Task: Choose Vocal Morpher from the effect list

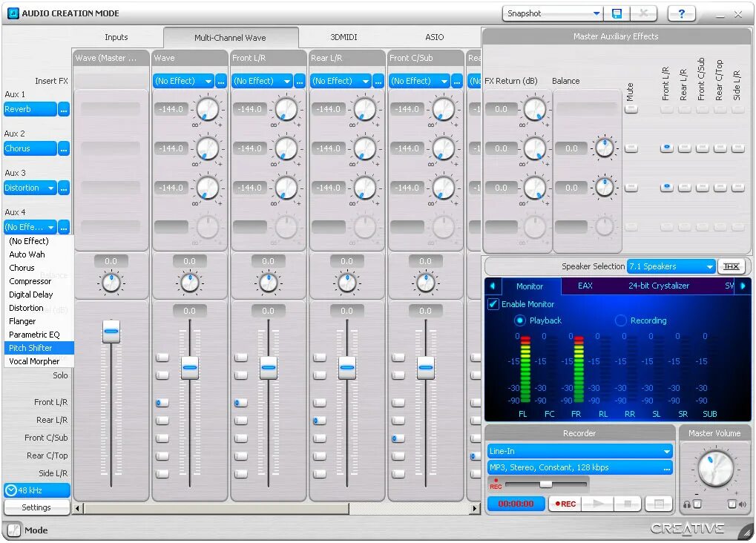Action: click(x=39, y=362)
